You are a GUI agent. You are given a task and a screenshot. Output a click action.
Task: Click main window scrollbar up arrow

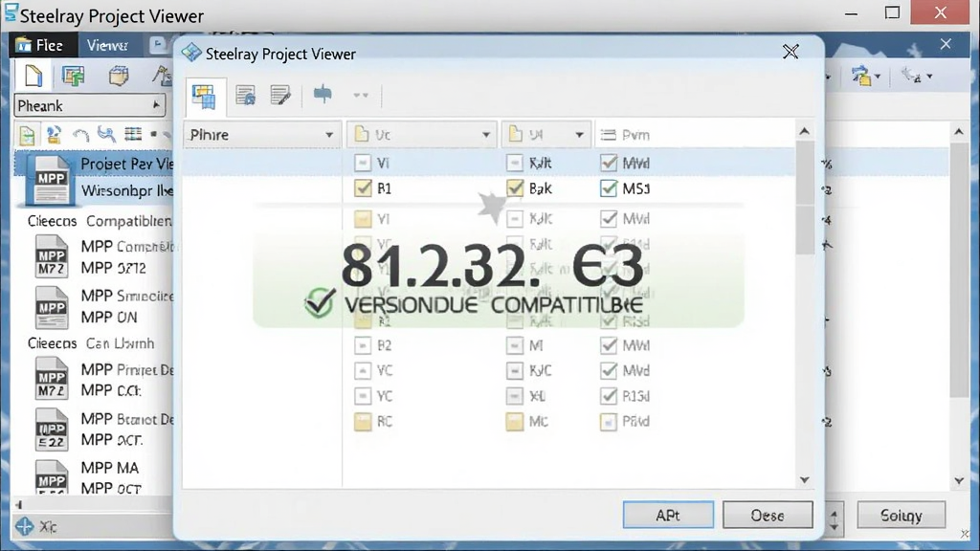959,132
